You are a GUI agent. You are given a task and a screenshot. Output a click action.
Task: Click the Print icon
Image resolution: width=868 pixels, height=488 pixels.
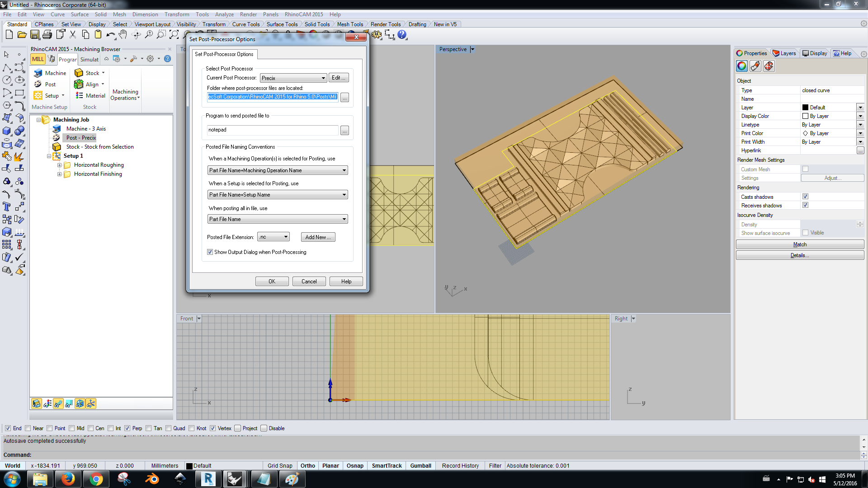(47, 35)
